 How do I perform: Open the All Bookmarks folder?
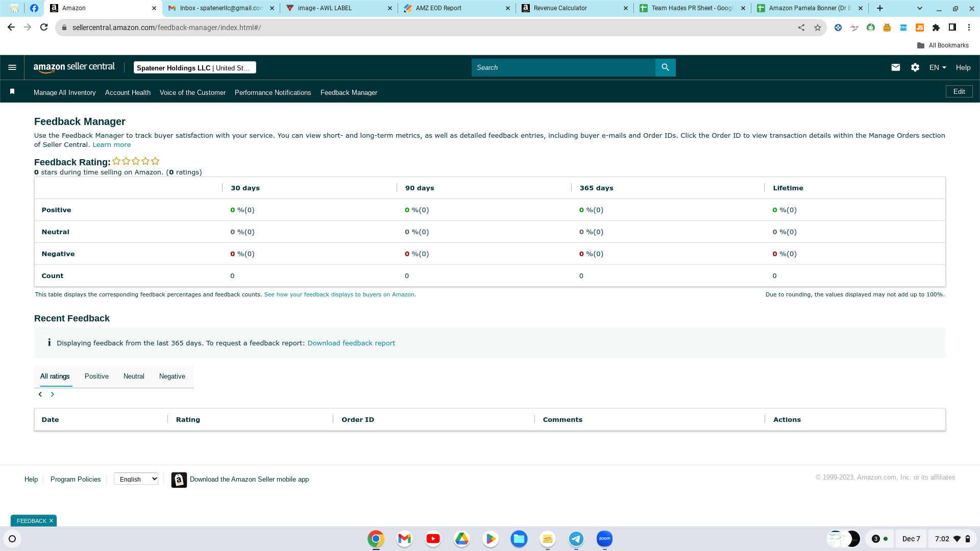coord(942,45)
